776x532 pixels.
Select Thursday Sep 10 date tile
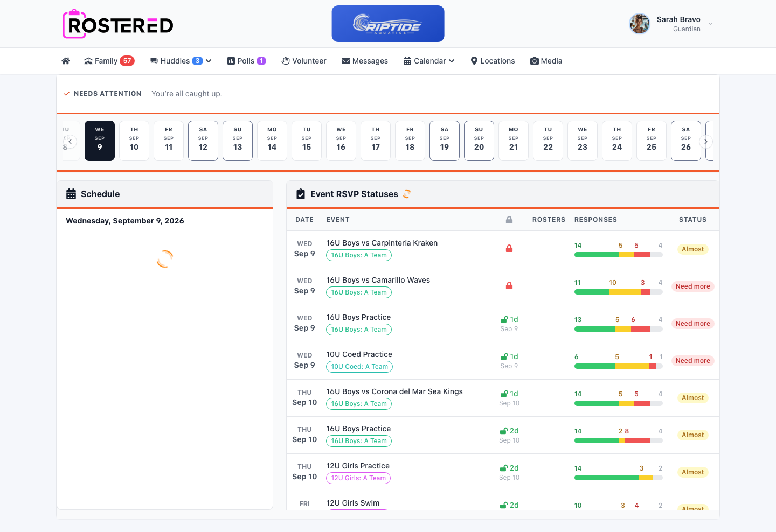tap(134, 141)
